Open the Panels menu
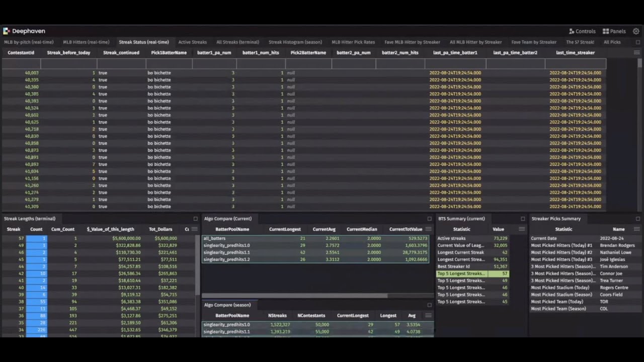This screenshot has height=362, width=644. (x=614, y=31)
